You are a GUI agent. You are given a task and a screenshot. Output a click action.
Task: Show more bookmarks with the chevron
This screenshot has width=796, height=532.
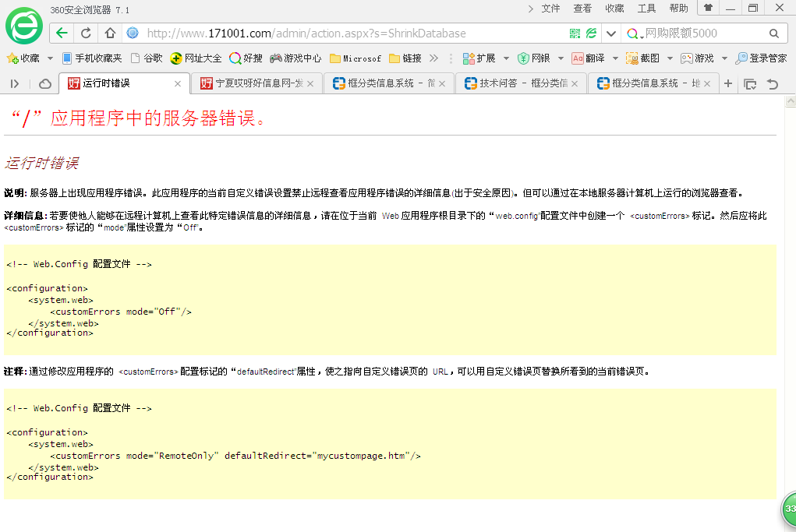coord(433,58)
